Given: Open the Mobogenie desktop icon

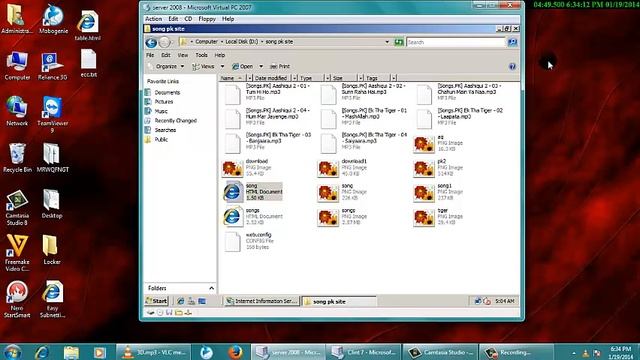Looking at the screenshot, I should click(53, 20).
